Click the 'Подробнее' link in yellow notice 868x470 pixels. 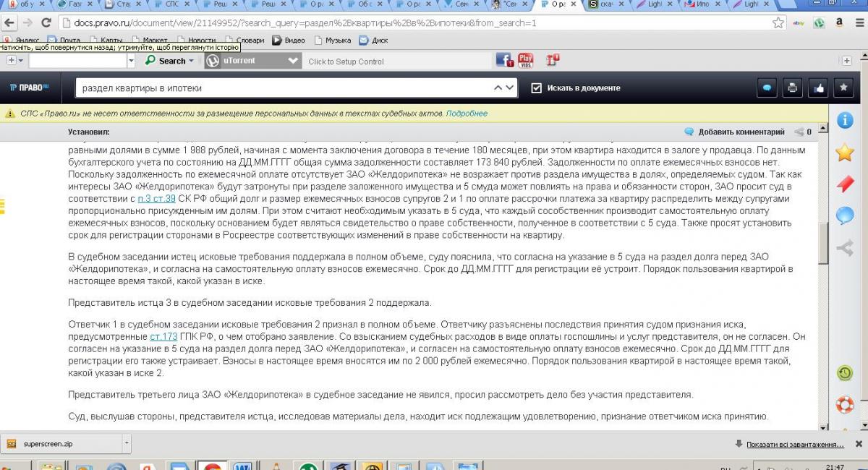coord(467,114)
